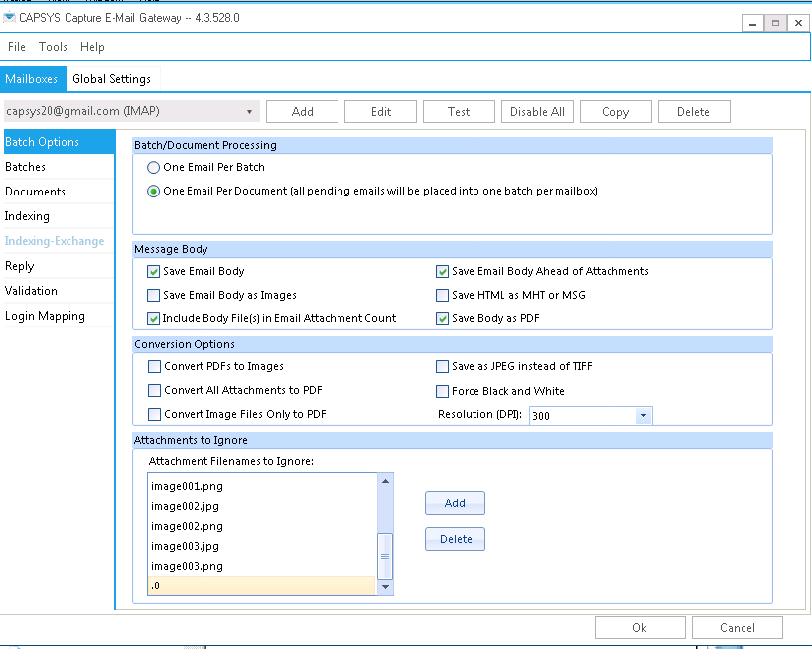Click the Edit mailbox button

380,112
